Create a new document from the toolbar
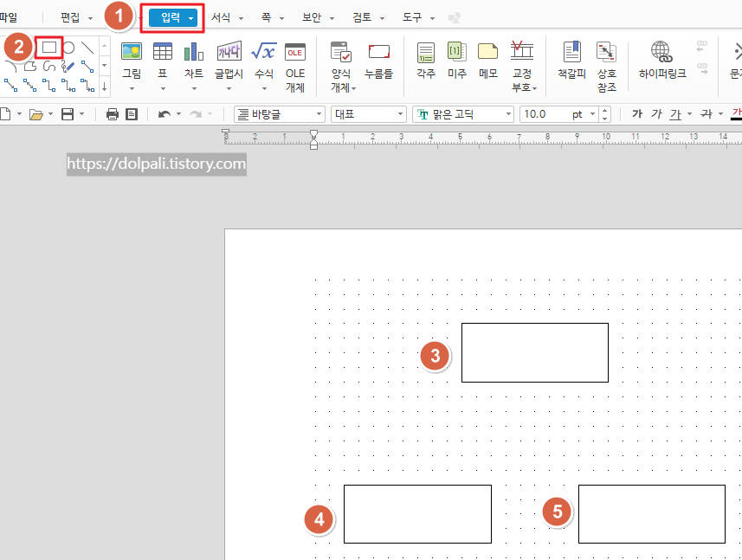 (x=5, y=114)
